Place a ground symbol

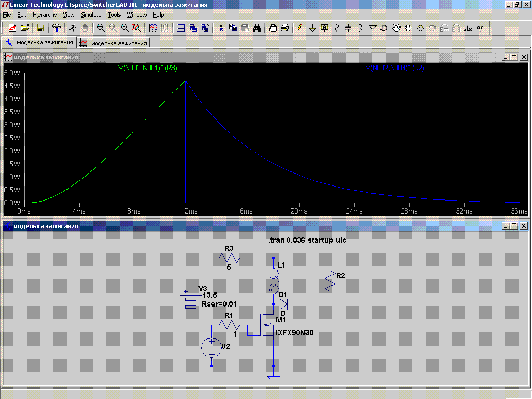pyautogui.click(x=312, y=28)
